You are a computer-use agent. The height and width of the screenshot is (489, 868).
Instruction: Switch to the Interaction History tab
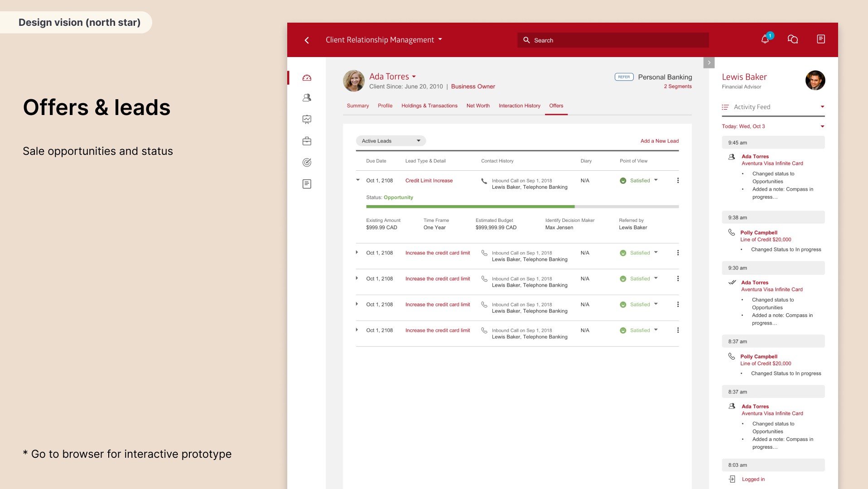point(520,106)
